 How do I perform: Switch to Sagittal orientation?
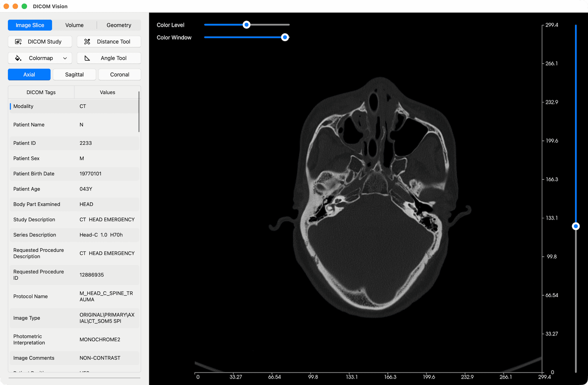(x=74, y=74)
